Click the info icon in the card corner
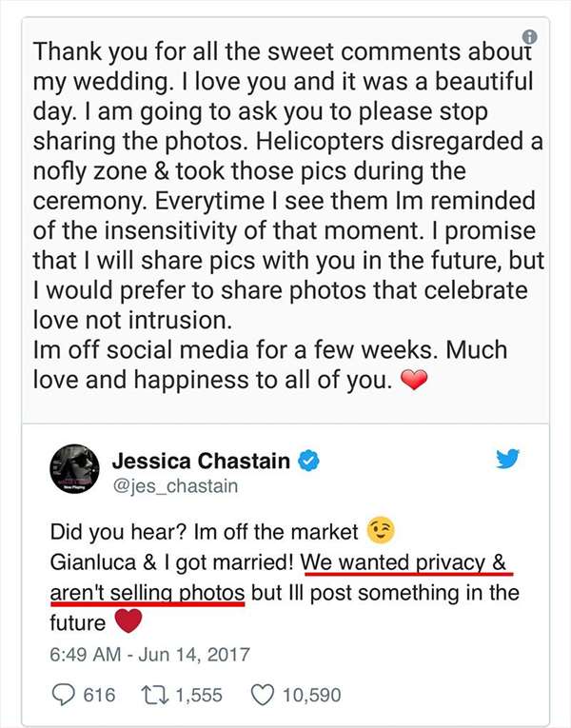 coord(530,37)
